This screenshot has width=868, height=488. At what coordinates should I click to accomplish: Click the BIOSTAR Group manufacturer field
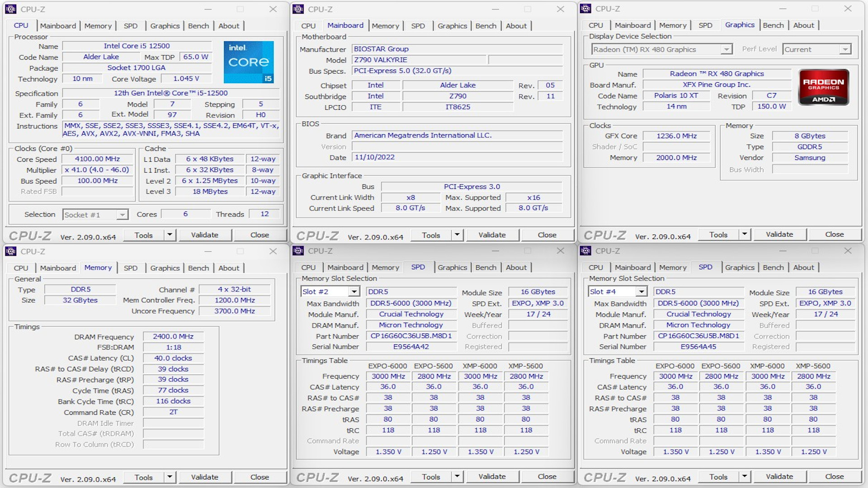[457, 49]
